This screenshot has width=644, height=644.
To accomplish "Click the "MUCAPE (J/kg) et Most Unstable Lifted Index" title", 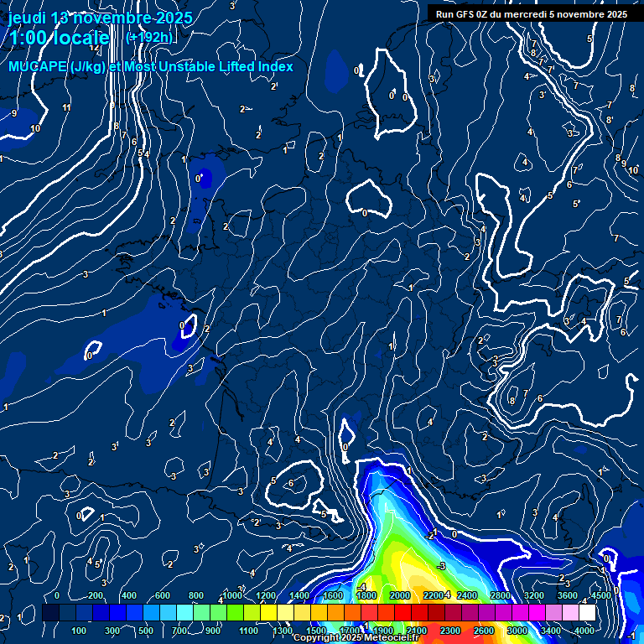I will point(151,66).
